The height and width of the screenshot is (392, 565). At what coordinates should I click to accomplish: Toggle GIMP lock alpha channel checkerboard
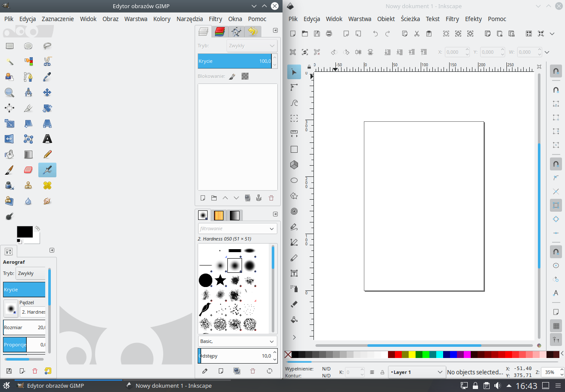[x=245, y=76]
